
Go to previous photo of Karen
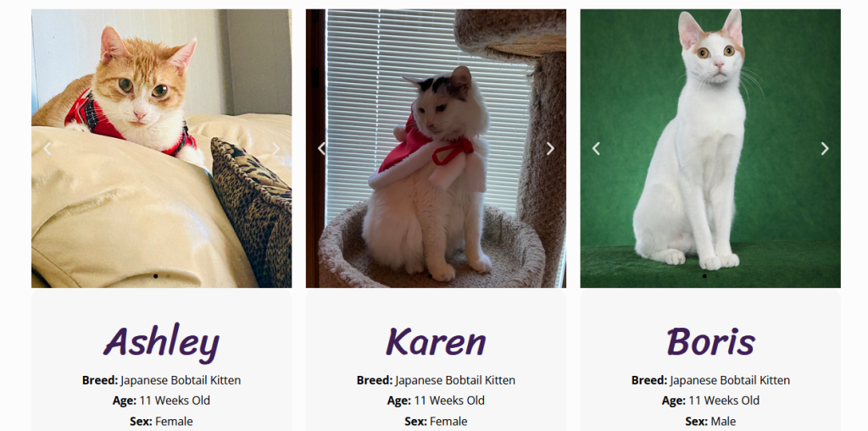[321, 148]
